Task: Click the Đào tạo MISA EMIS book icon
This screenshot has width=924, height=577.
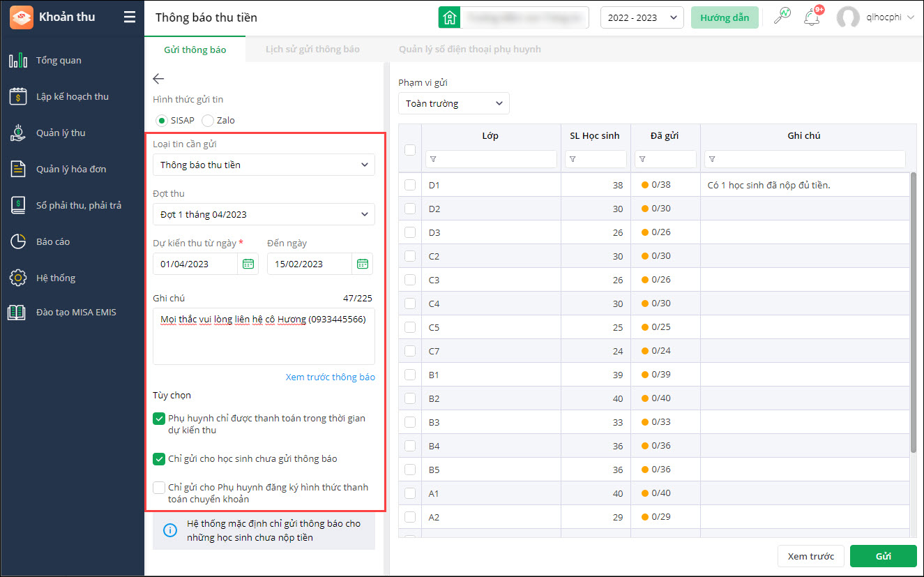Action: (x=17, y=312)
